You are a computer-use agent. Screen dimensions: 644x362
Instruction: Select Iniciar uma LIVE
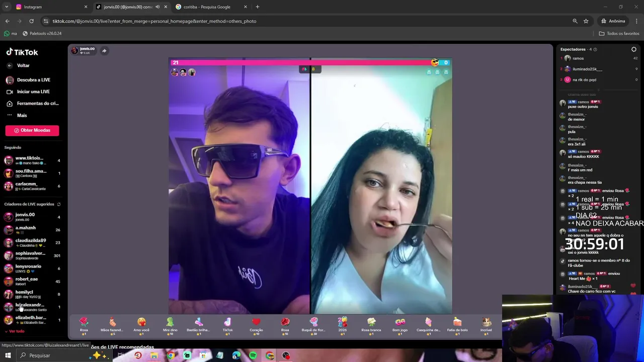pyautogui.click(x=34, y=92)
